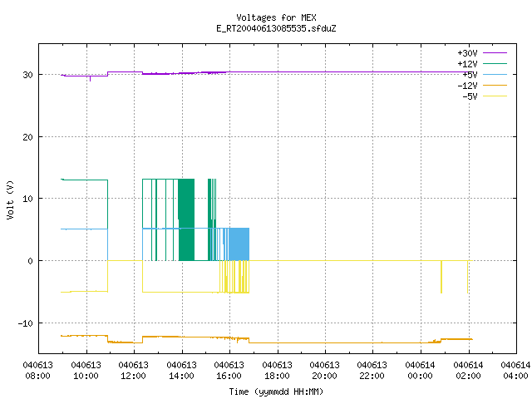Click x-axis tick label 040613 14:00
This screenshot has width=532, height=399.
point(181,371)
